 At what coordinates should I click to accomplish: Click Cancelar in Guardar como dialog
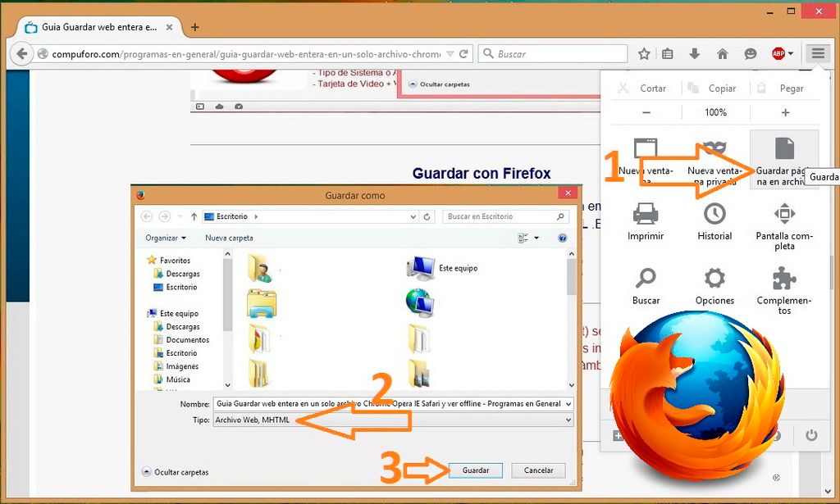coord(538,470)
